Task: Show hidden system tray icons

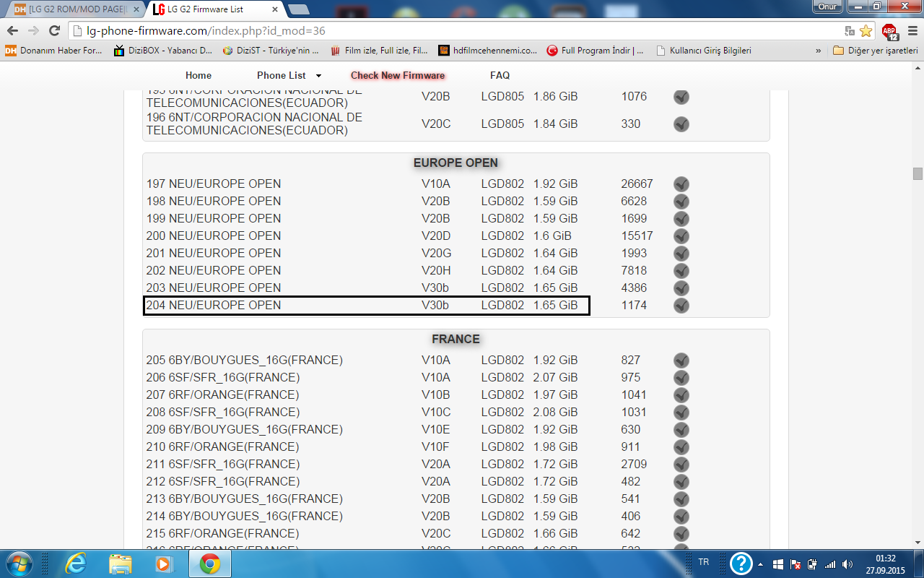Action: 760,564
